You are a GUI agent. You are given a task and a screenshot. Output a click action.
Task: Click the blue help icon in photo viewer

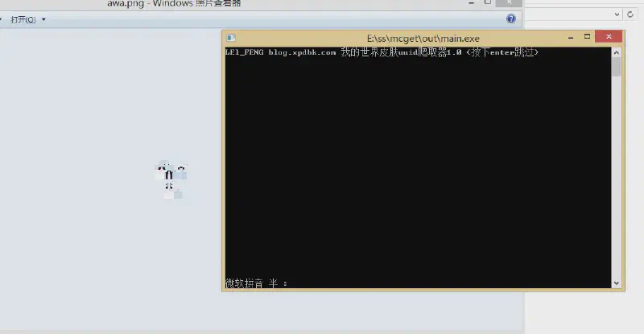tap(511, 19)
